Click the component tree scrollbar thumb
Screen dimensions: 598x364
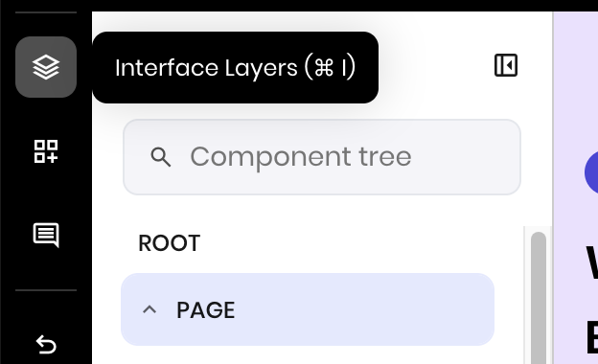pyautogui.click(x=539, y=298)
